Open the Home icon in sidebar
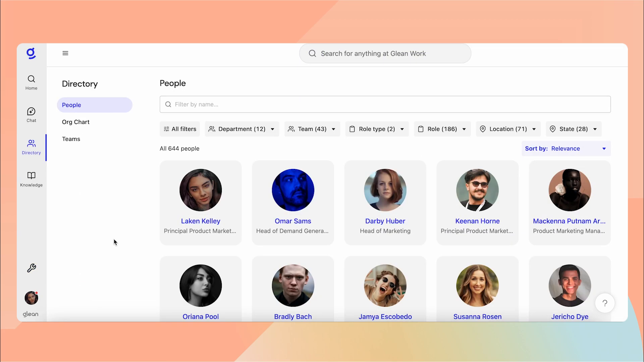The image size is (644, 362). (31, 82)
